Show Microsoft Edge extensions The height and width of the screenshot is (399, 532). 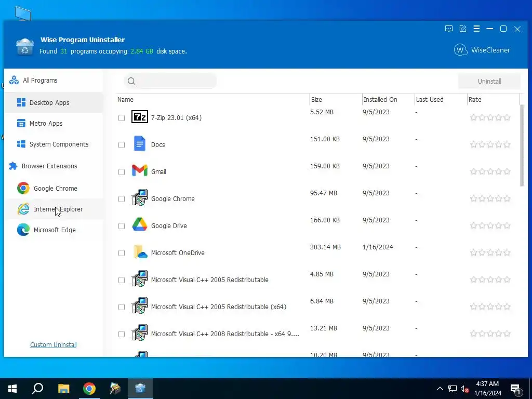54,230
